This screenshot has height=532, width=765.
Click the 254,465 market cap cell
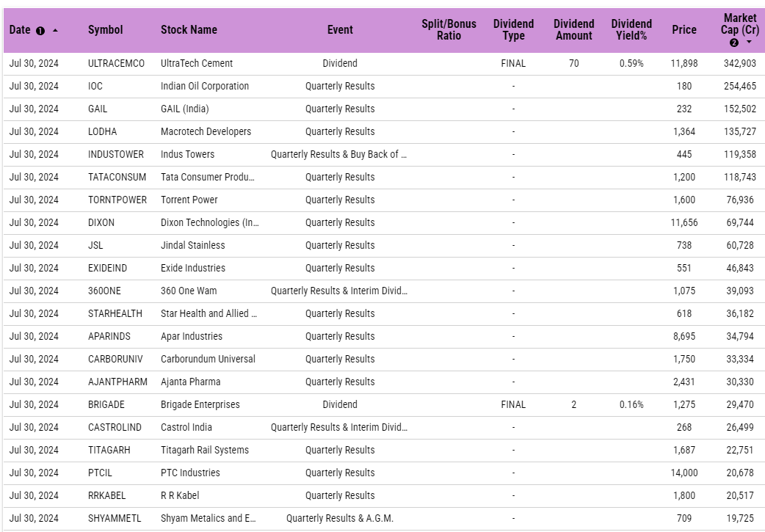click(739, 87)
